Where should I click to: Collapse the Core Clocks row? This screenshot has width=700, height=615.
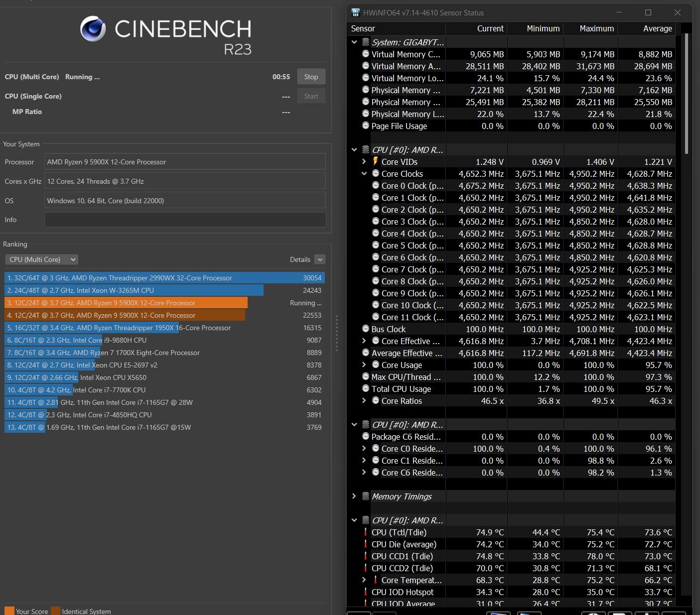364,174
